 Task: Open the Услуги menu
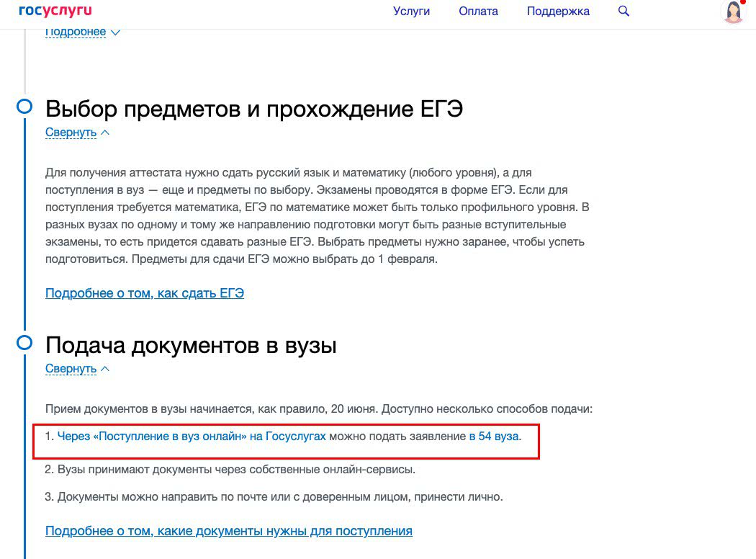[411, 11]
